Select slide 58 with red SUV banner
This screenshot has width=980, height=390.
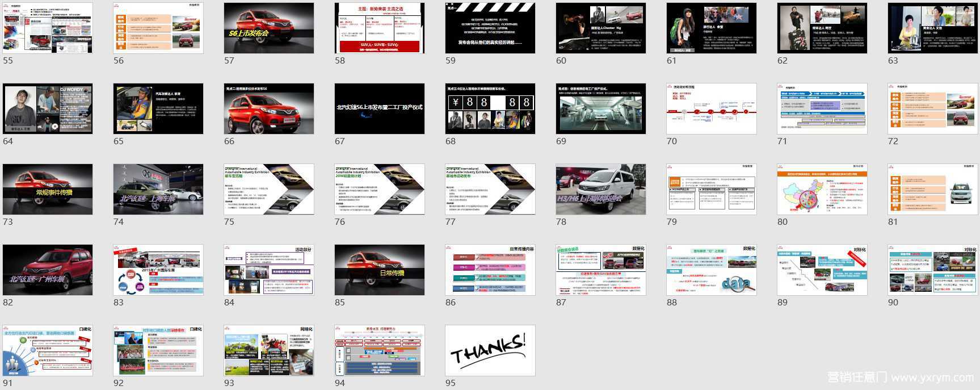380,28
